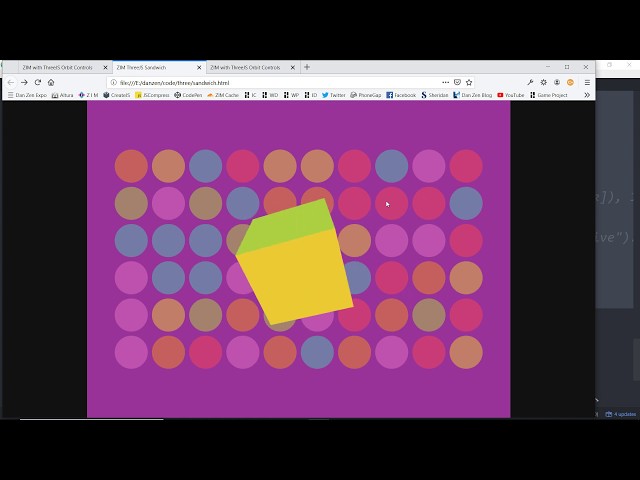Open the Facebook bookmark

(x=401, y=95)
